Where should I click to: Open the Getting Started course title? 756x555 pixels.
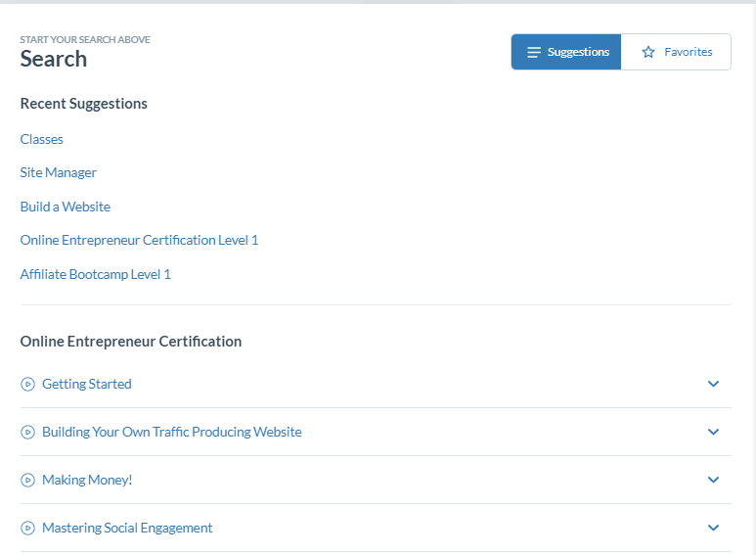point(87,384)
